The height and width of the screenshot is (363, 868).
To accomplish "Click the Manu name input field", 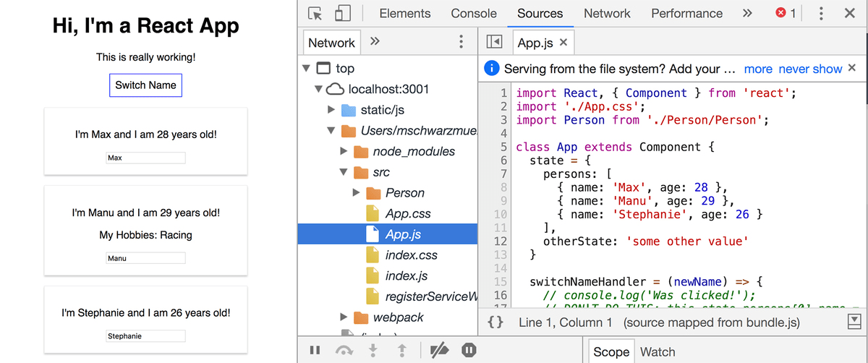I will point(145,258).
